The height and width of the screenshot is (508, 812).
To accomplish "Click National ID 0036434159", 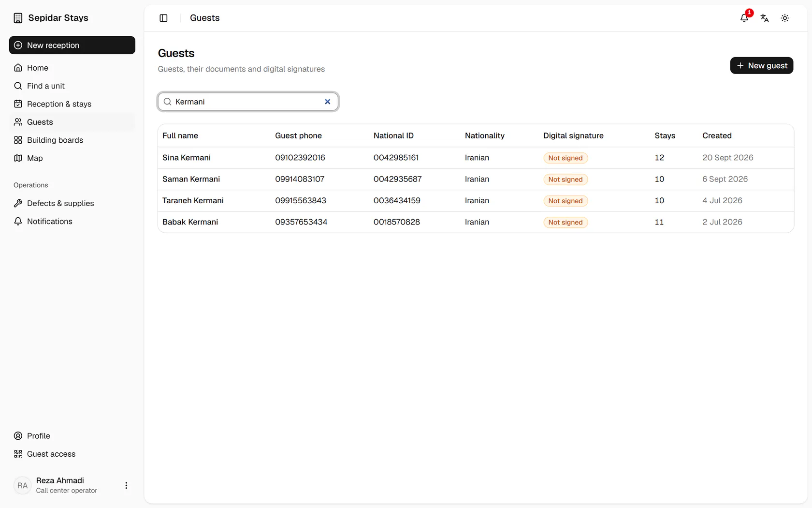I will pos(397,200).
